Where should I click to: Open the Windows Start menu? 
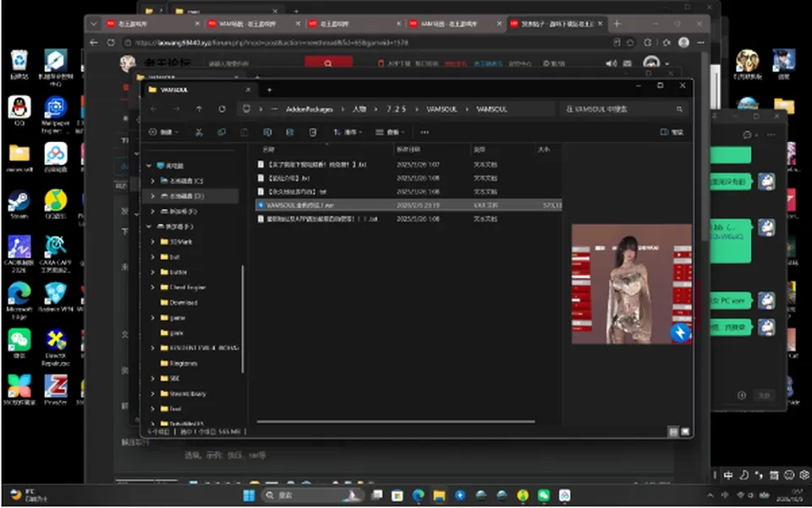coord(249,495)
